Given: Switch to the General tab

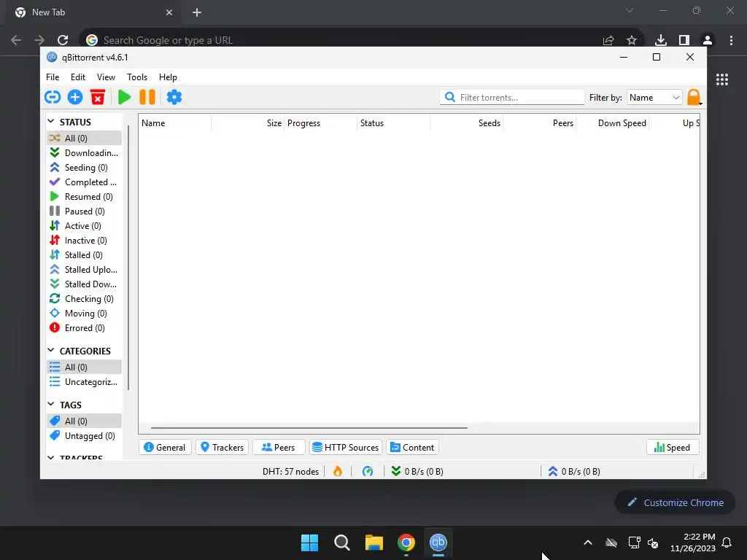Looking at the screenshot, I should pos(165,447).
